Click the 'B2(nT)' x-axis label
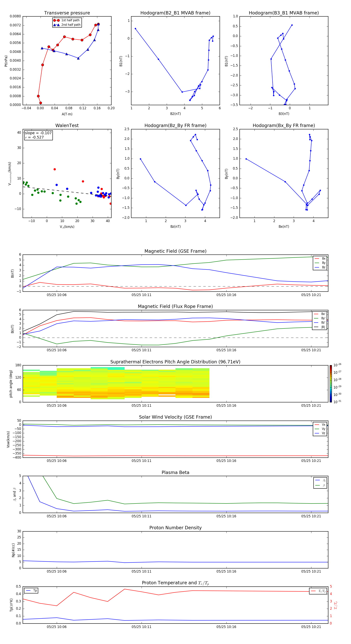 click(175, 114)
